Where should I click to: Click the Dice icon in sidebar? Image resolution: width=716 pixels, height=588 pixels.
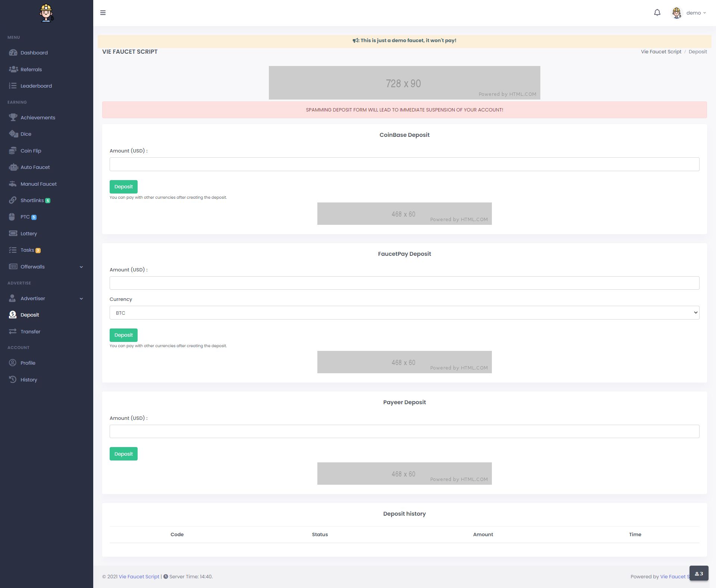point(13,134)
